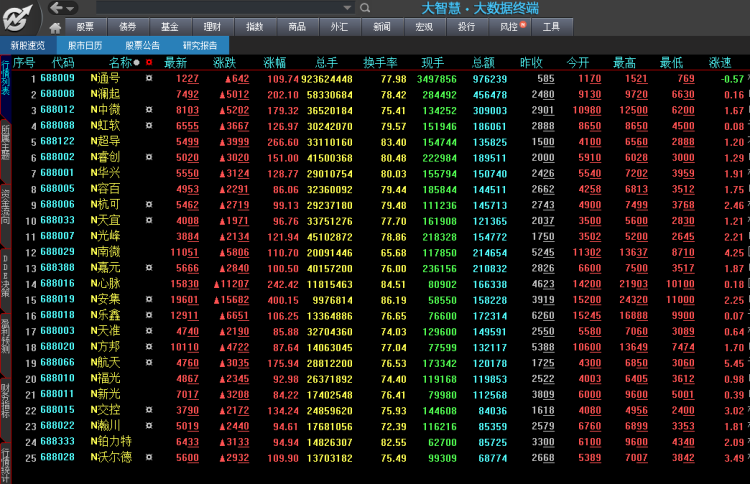Open the 理财 menu
This screenshot has height=484, width=750.
point(212,27)
